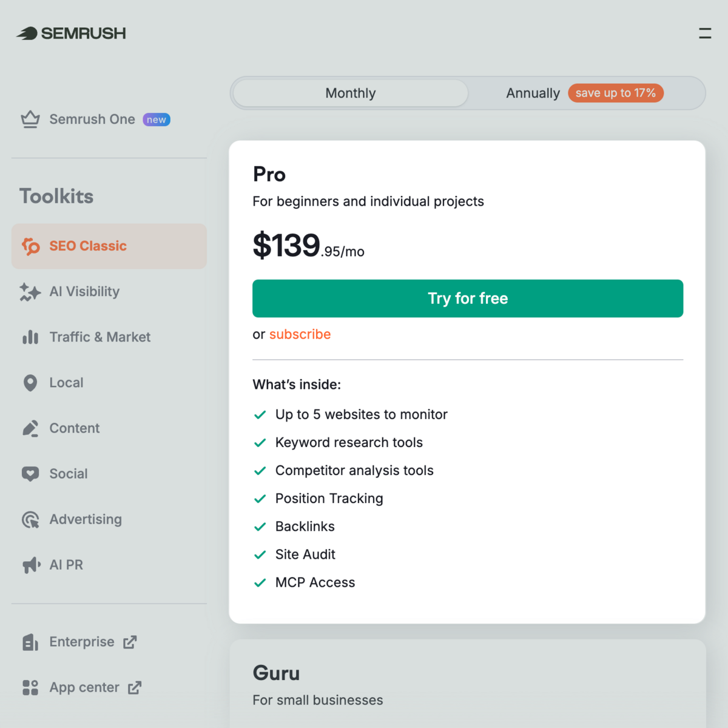Toggle Semrush One new feature
The height and width of the screenshot is (728, 728).
tap(156, 120)
